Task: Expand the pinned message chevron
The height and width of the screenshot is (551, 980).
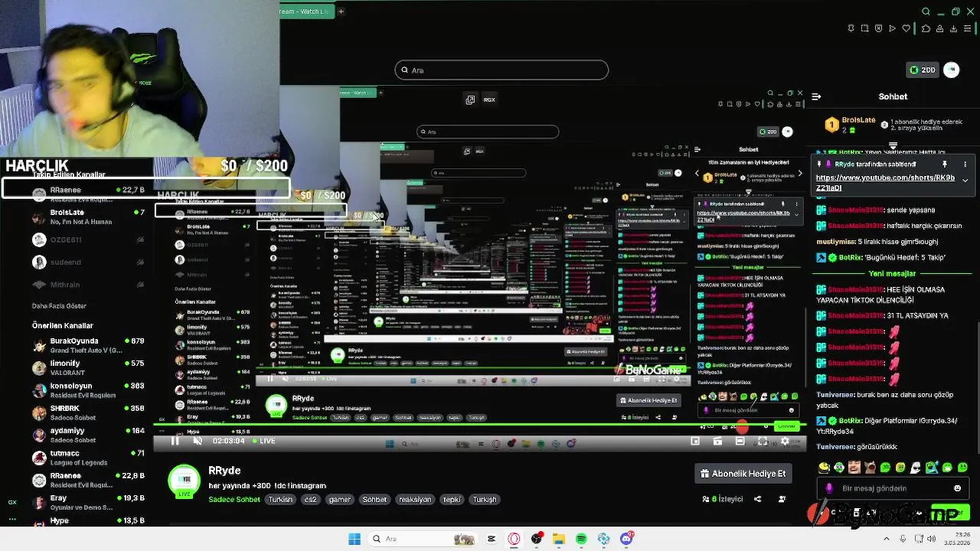Action: click(x=965, y=181)
